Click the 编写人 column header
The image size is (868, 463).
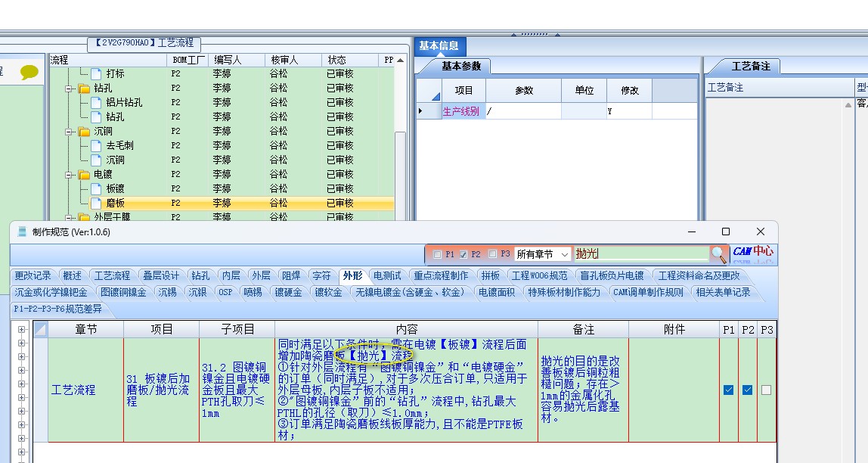tap(237, 60)
